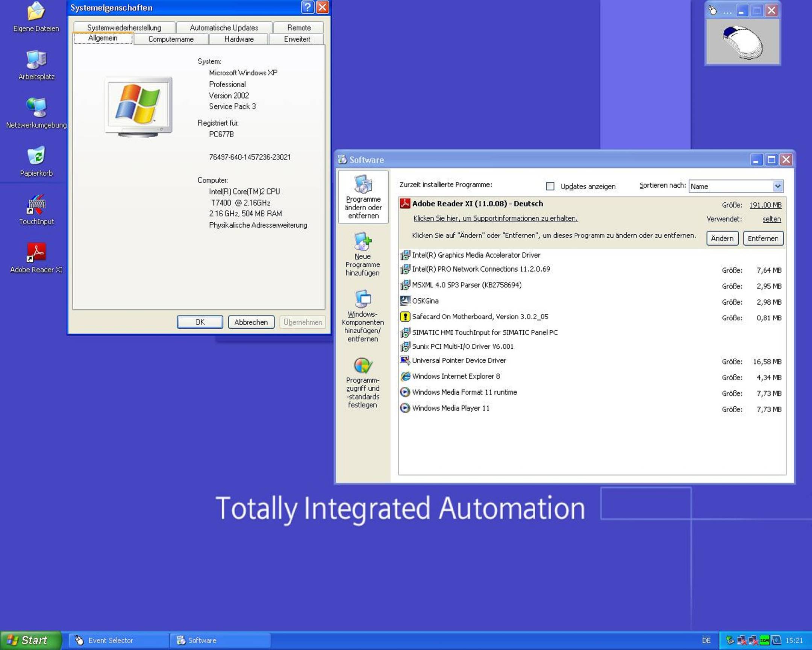Open the Start menu
The height and width of the screenshot is (650, 812).
tap(30, 640)
